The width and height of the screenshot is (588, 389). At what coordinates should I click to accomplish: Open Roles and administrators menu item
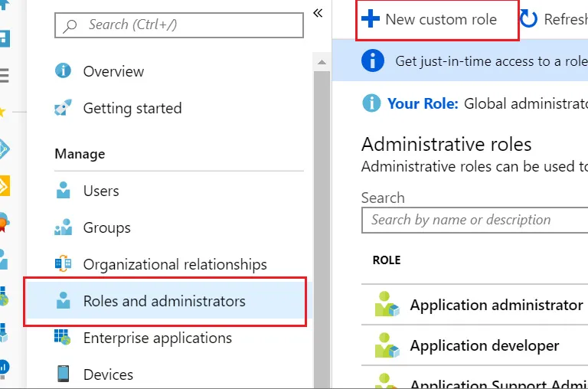(x=164, y=301)
